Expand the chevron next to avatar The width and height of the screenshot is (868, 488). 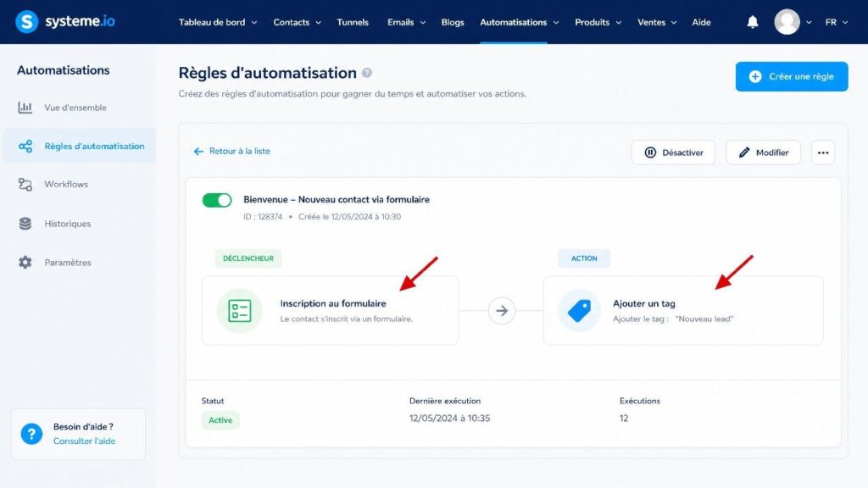809,23
